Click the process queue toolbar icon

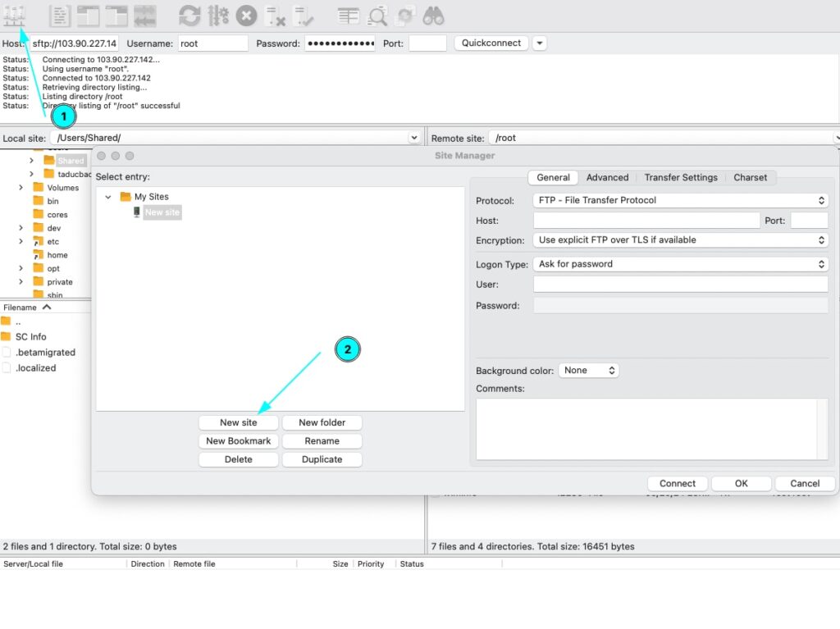pos(218,15)
